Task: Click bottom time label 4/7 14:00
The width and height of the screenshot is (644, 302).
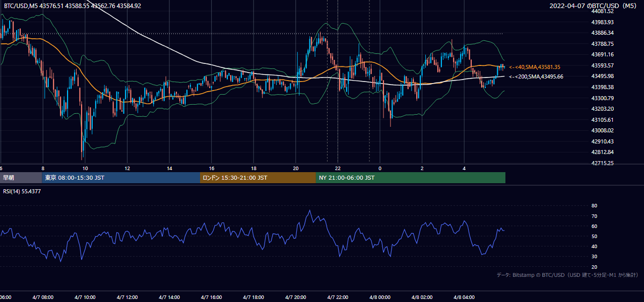Action: [x=169, y=297]
